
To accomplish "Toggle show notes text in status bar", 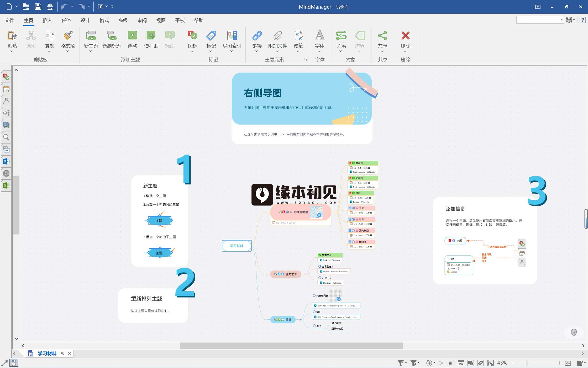I will [x=451, y=363].
